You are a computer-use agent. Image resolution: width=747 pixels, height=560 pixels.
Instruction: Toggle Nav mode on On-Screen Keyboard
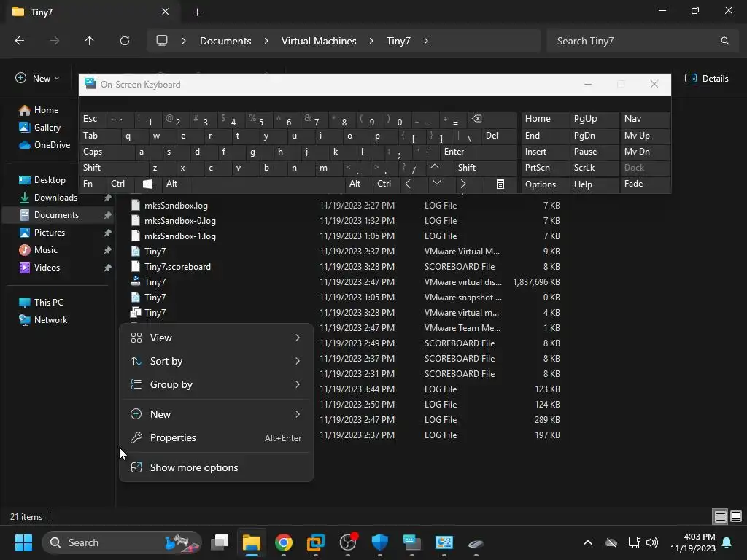click(645, 119)
